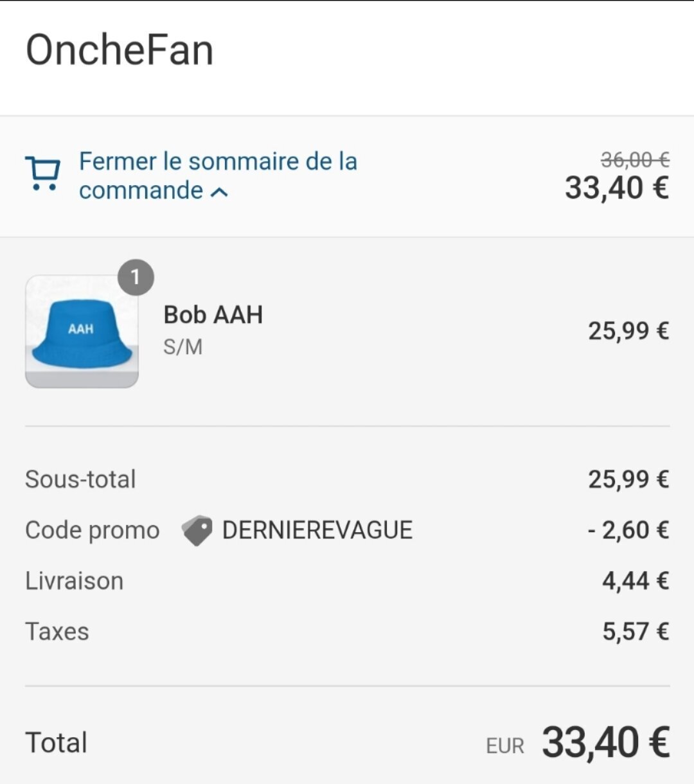
Task: Click the EUR currency label
Action: (505, 746)
